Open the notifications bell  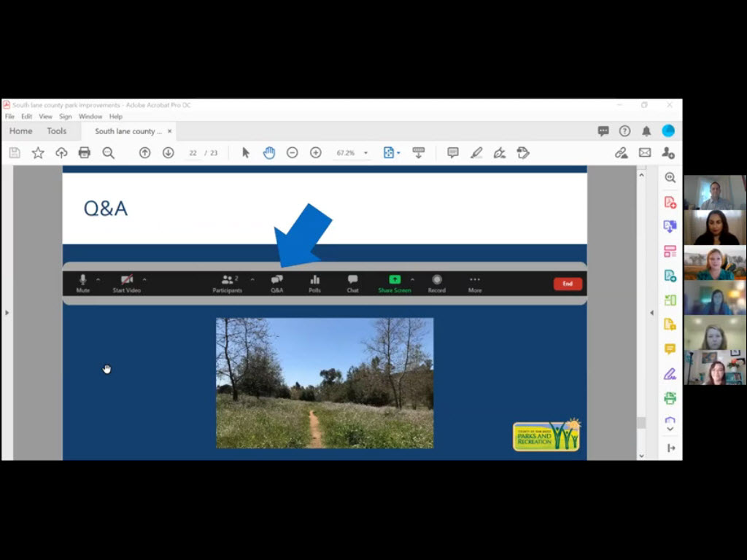pos(646,131)
